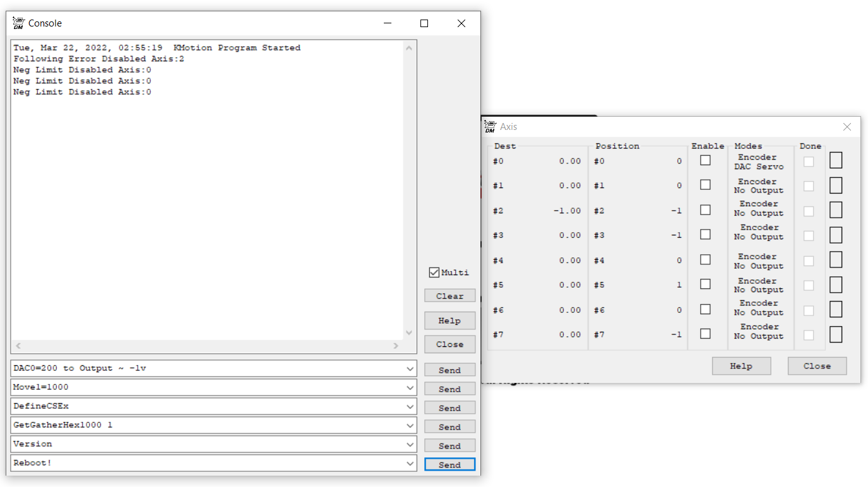Enable axis #2 checkbox

point(705,210)
